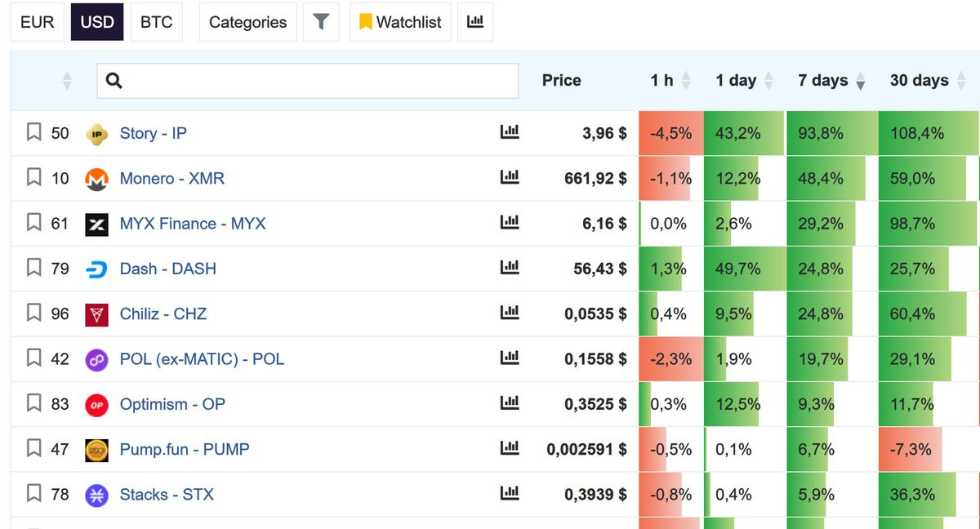
Task: Click the Pump.fun coin logo
Action: (x=97, y=451)
